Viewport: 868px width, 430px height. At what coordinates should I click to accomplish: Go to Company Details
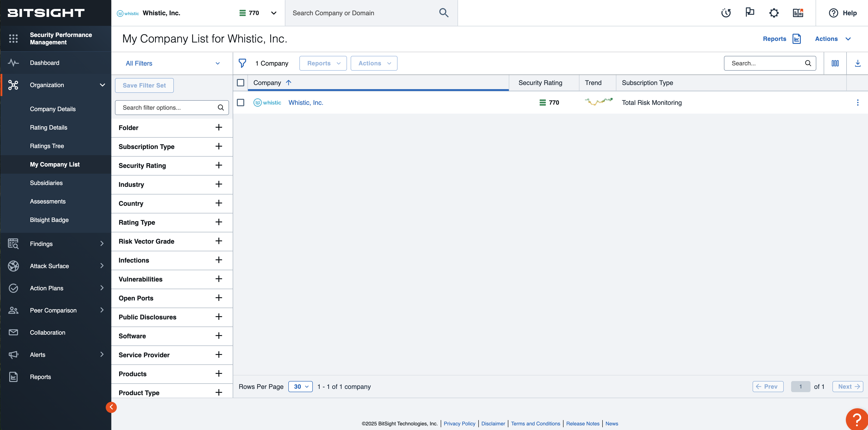(53, 109)
